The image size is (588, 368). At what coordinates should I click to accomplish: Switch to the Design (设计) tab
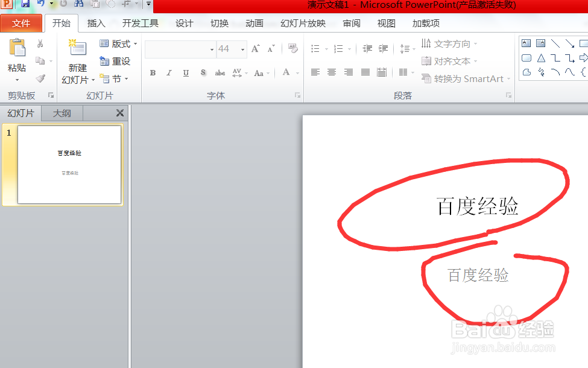coord(184,24)
